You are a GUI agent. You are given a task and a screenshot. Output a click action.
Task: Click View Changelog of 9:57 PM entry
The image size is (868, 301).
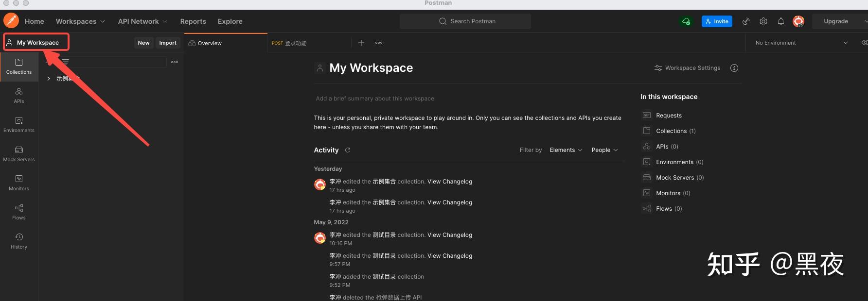(x=450, y=256)
